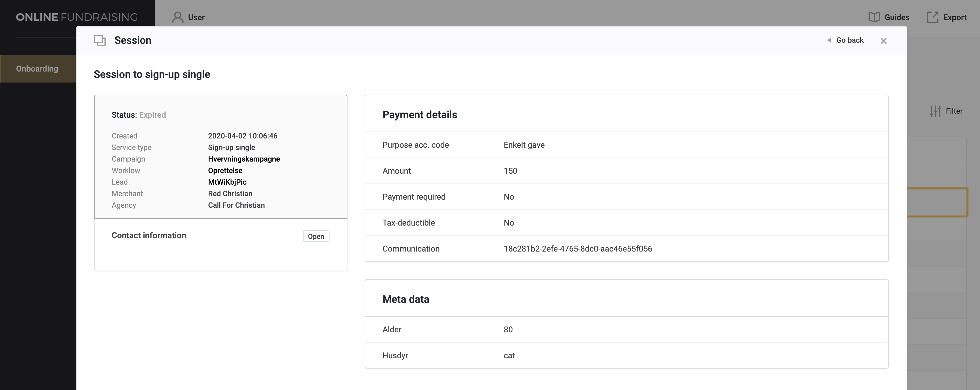Click the Communication row label
The height and width of the screenshot is (390, 980).
click(411, 249)
